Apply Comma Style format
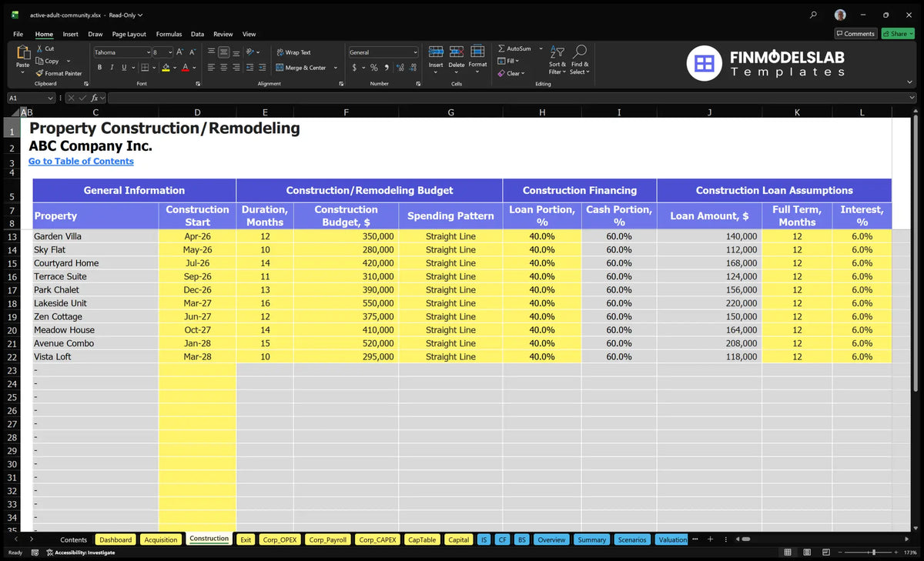 pos(386,68)
